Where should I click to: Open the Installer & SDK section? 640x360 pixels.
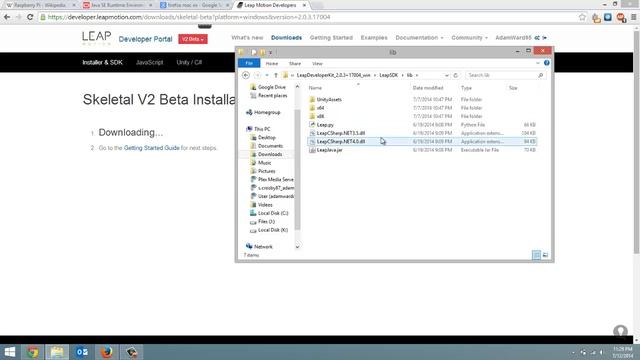[x=102, y=62]
